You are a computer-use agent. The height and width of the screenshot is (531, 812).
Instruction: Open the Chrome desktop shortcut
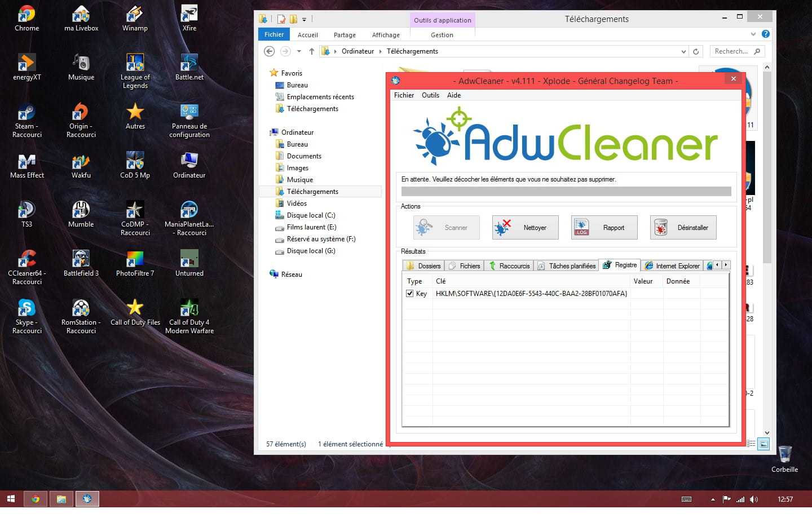27,18
